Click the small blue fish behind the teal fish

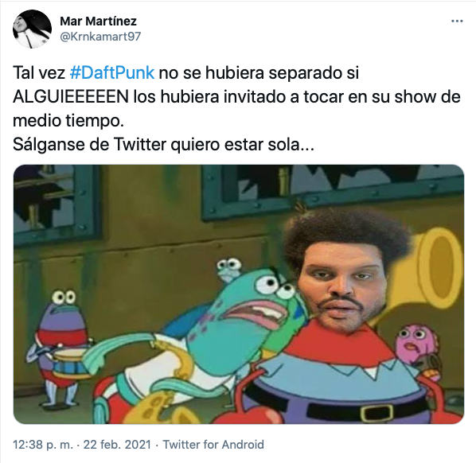[229, 270]
